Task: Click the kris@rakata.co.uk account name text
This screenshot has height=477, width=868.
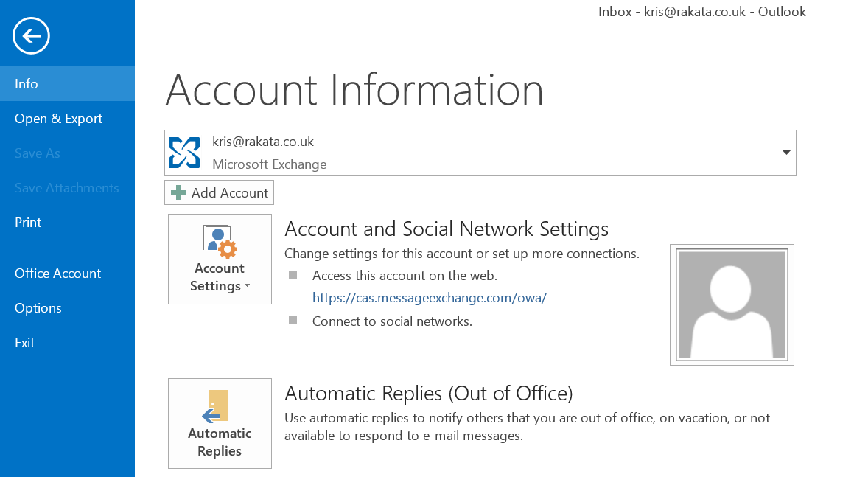Action: 263,142
